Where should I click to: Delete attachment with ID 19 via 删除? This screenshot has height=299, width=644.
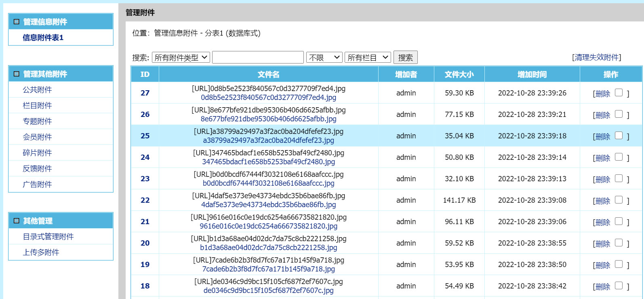[603, 265]
